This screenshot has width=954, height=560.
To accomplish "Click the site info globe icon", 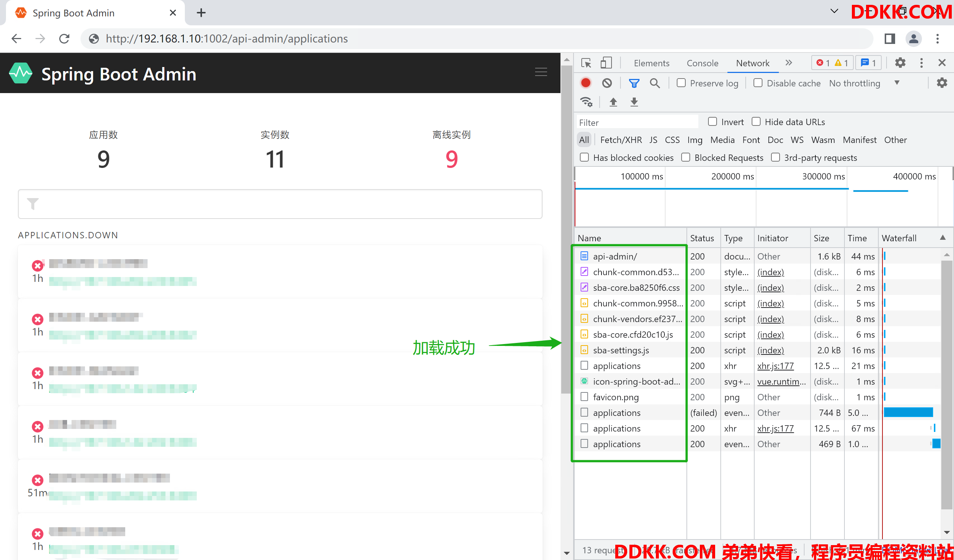I will click(x=94, y=39).
